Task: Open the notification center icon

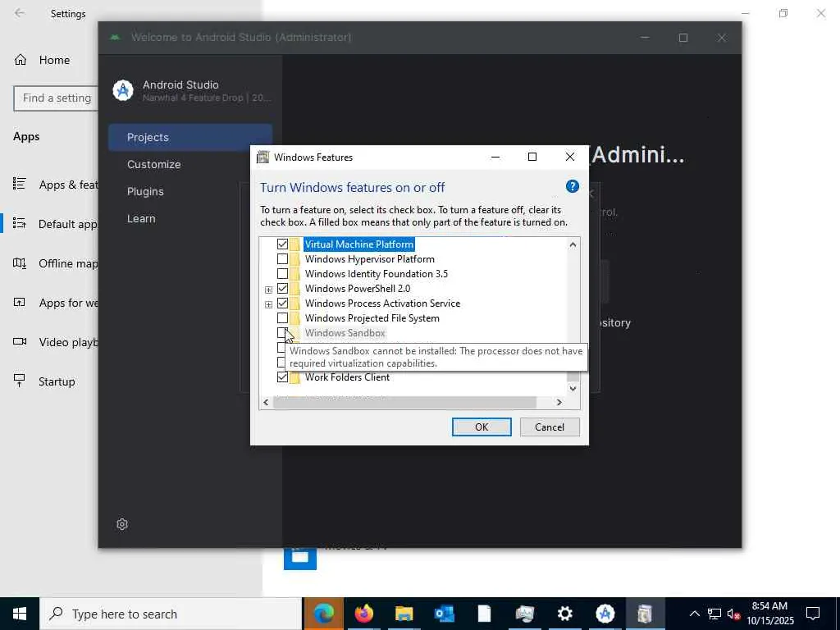Action: coord(813,614)
